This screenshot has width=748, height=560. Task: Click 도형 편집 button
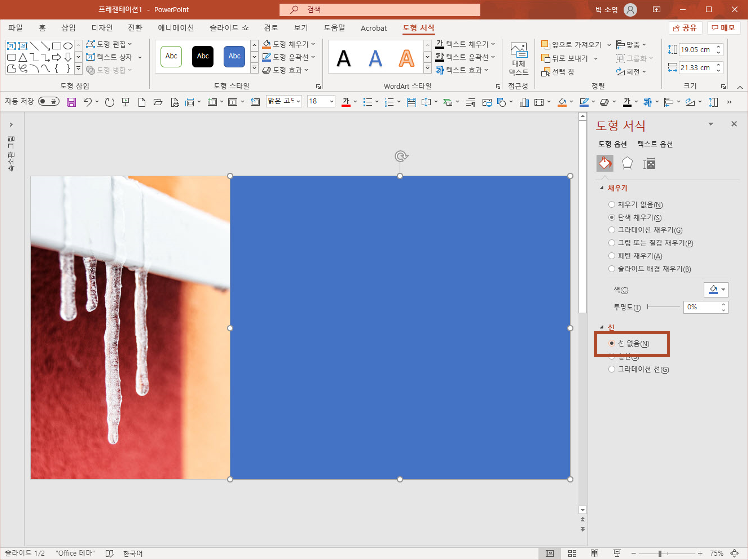[109, 44]
